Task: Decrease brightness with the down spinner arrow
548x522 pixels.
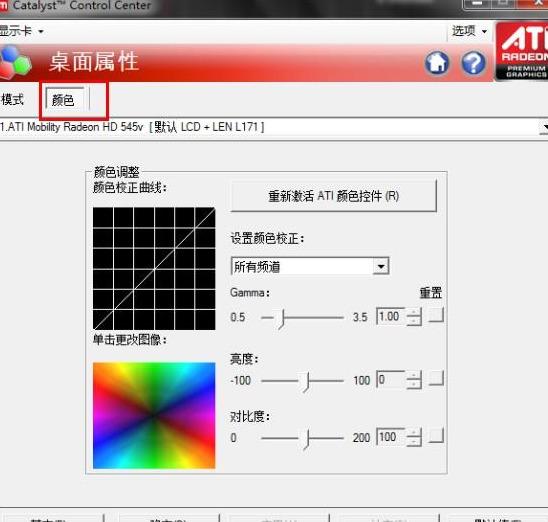Action: (414, 384)
